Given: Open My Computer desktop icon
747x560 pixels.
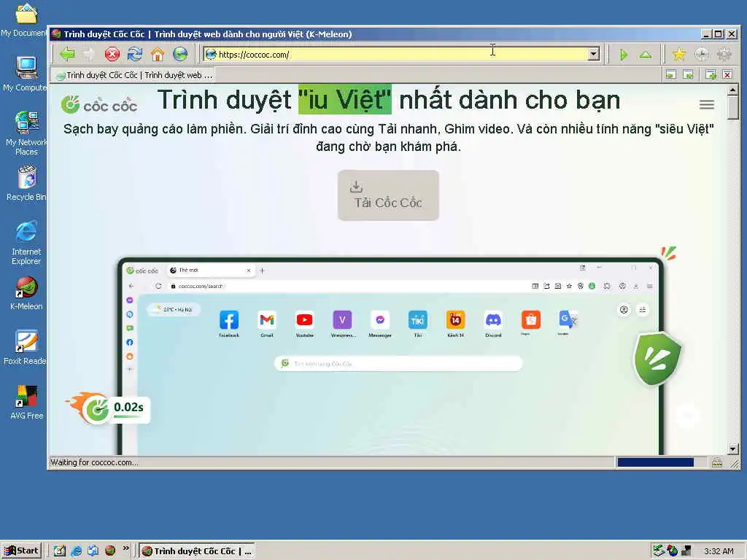Looking at the screenshot, I should tap(25, 74).
